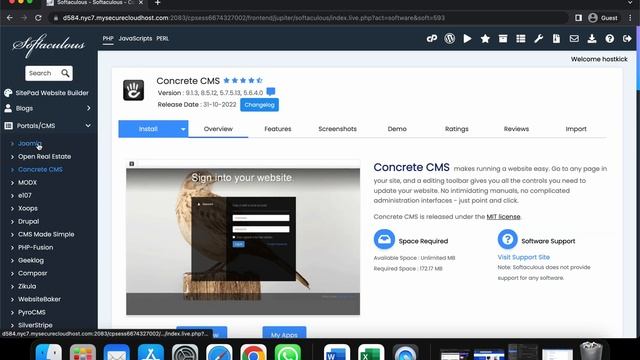Screen dimensions: 640x360
Task: Open the Features tab
Action: tap(278, 129)
